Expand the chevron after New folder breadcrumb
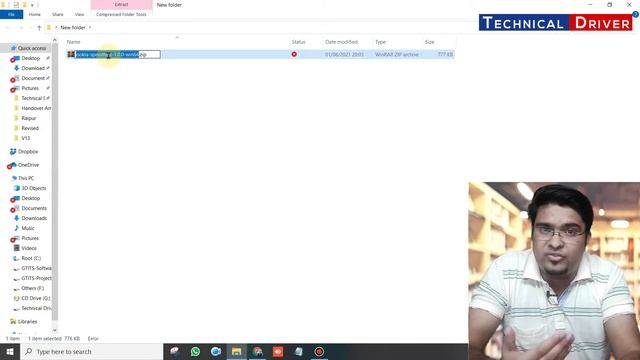The height and width of the screenshot is (360, 640). [90, 27]
